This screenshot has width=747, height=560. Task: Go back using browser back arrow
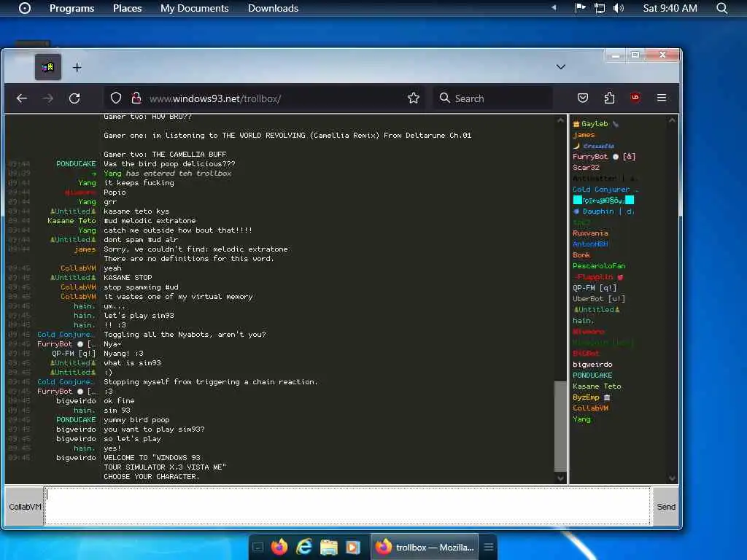pos(21,98)
